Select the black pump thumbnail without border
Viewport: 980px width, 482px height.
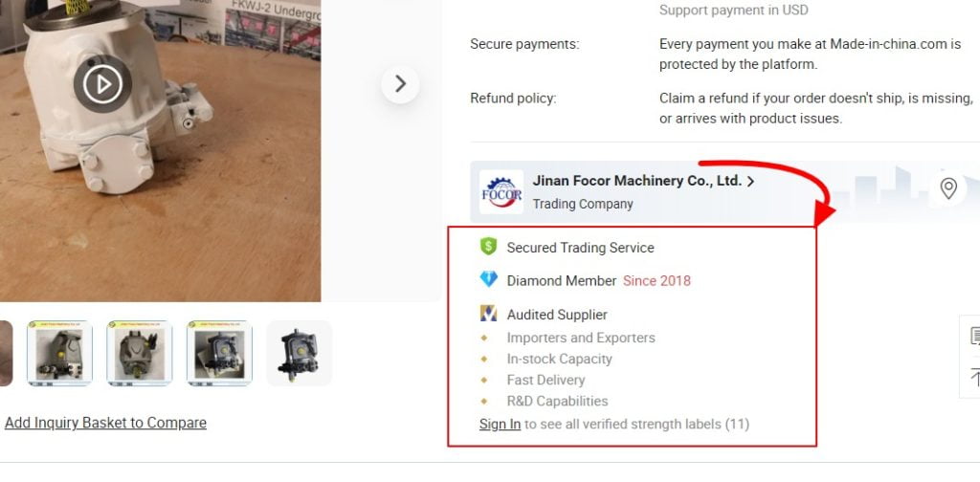(x=300, y=354)
